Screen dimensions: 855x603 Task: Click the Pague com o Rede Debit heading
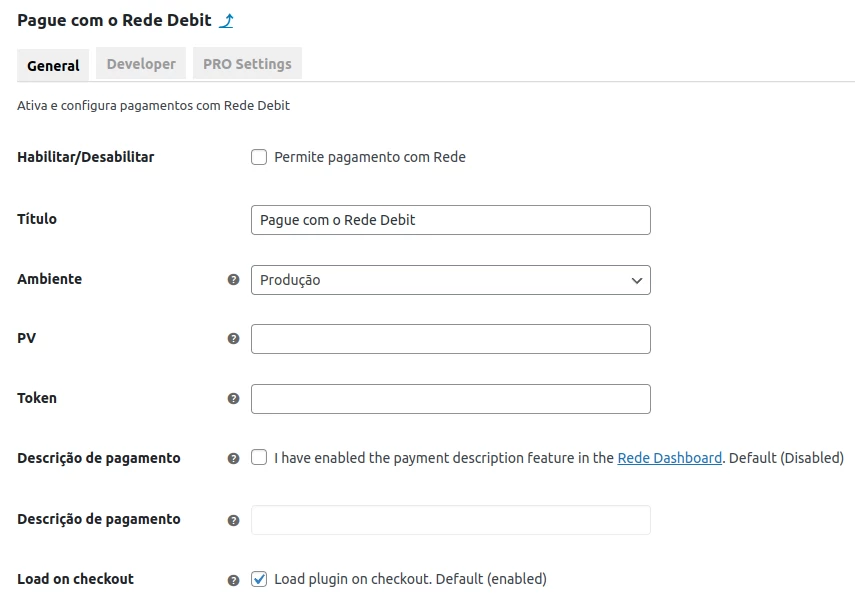[x=114, y=20]
